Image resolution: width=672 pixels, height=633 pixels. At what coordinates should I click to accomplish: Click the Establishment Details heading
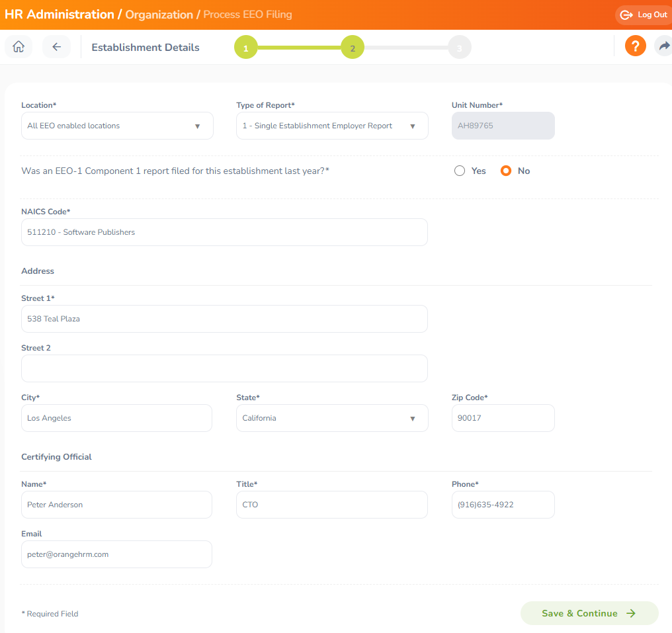tap(146, 47)
